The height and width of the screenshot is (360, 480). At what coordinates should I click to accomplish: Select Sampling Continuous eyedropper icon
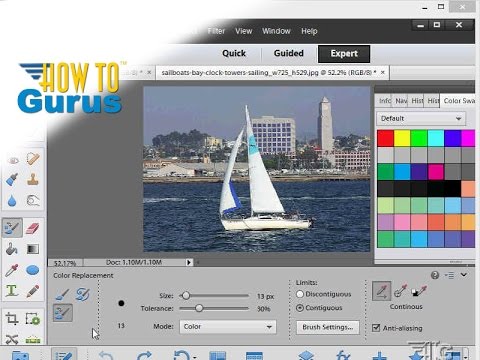(382, 291)
